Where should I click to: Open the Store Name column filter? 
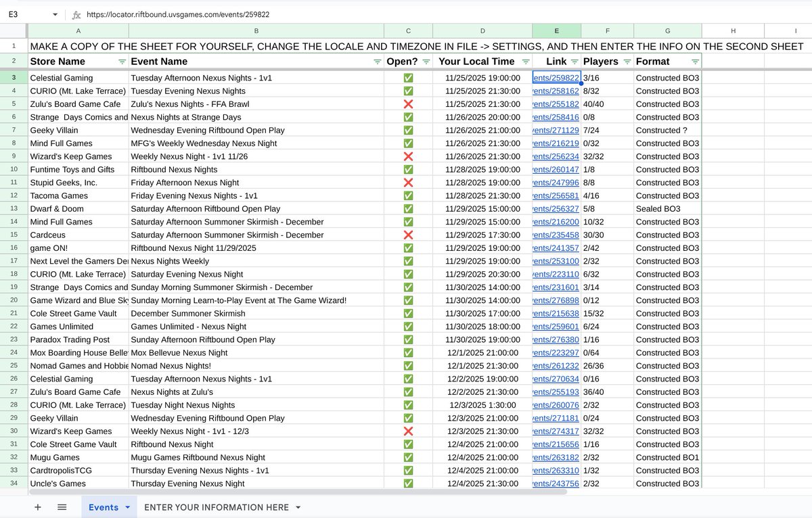[122, 61]
